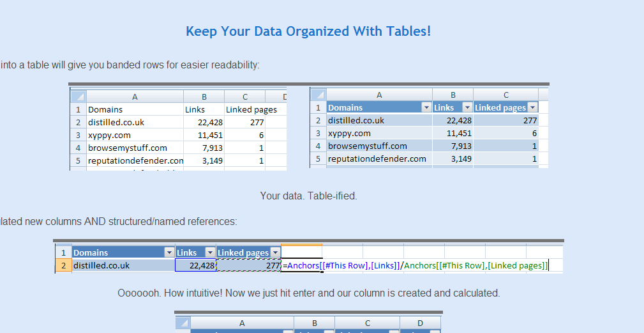
Task: Click xyppy.com cell in the banded right table
Action: pyautogui.click(x=379, y=133)
